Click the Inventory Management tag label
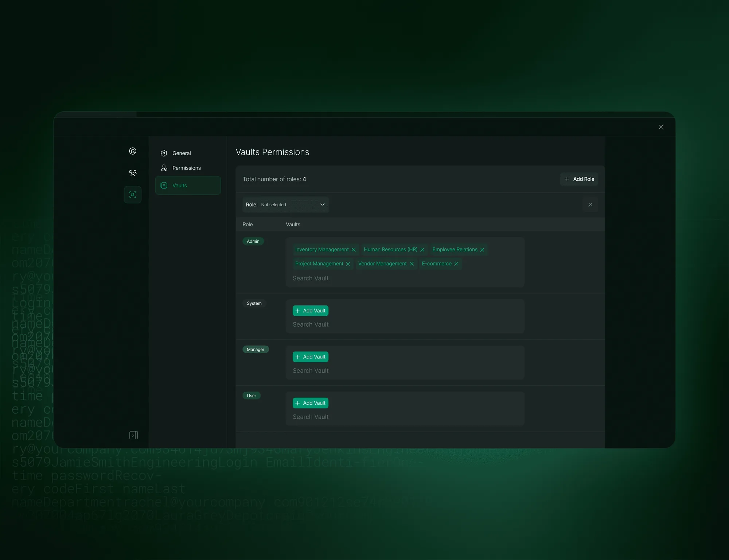 pos(322,250)
